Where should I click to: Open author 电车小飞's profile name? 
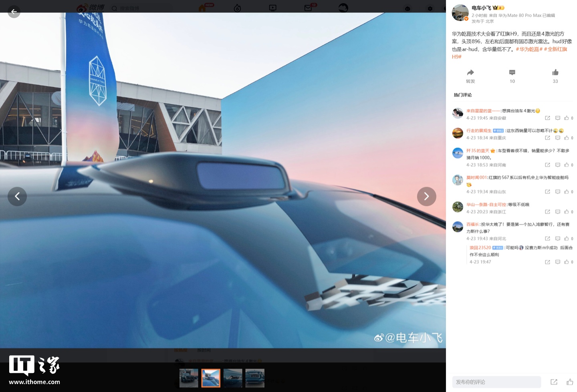click(481, 8)
